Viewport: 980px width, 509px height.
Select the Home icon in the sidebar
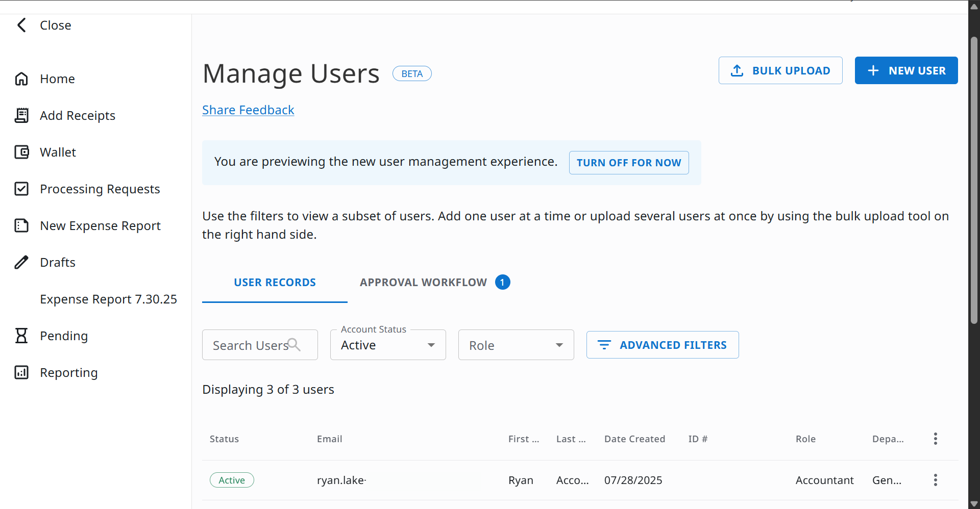point(21,79)
